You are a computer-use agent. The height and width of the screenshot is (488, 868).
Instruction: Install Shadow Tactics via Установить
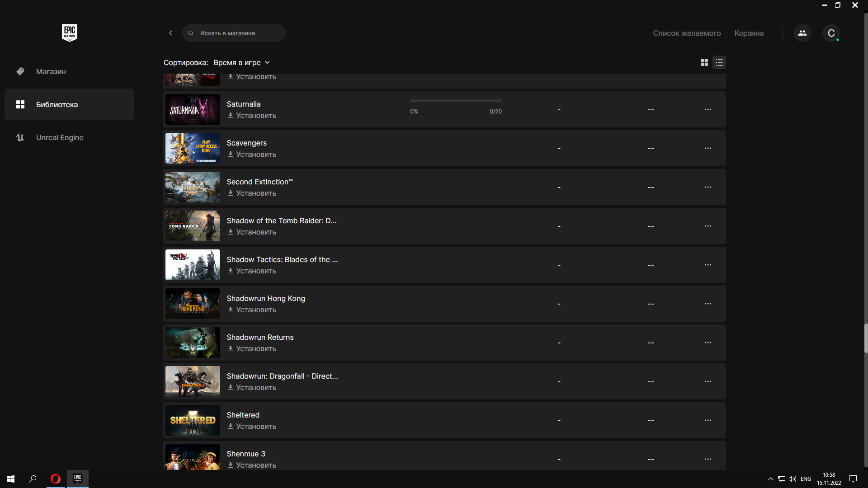(x=252, y=271)
